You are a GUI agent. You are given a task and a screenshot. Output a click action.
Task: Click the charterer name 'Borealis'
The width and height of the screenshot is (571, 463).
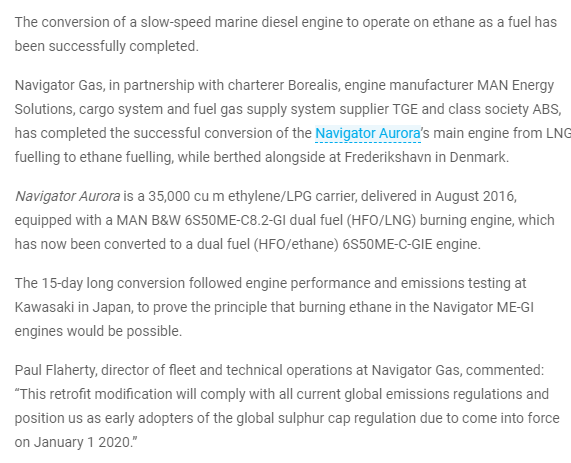point(313,85)
